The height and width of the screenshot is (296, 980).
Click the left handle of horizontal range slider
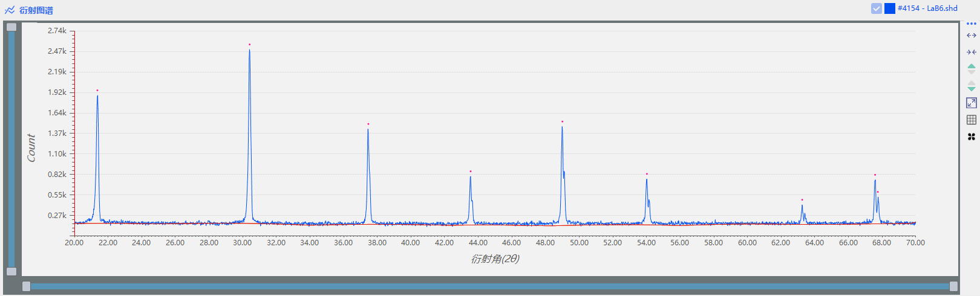(26, 286)
